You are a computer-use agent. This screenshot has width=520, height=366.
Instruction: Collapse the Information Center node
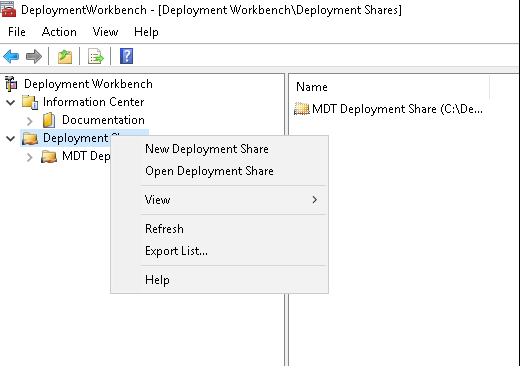(x=11, y=102)
